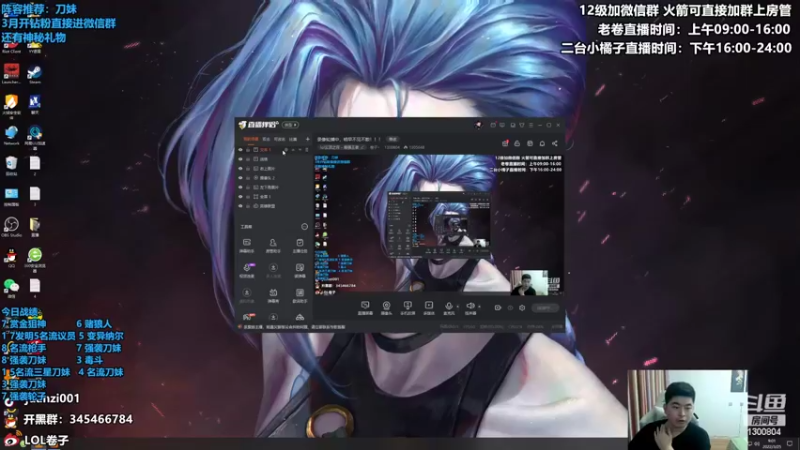This screenshot has height=450, width=800.
Task: Switch to the active red scene tab
Action: [x=251, y=139]
